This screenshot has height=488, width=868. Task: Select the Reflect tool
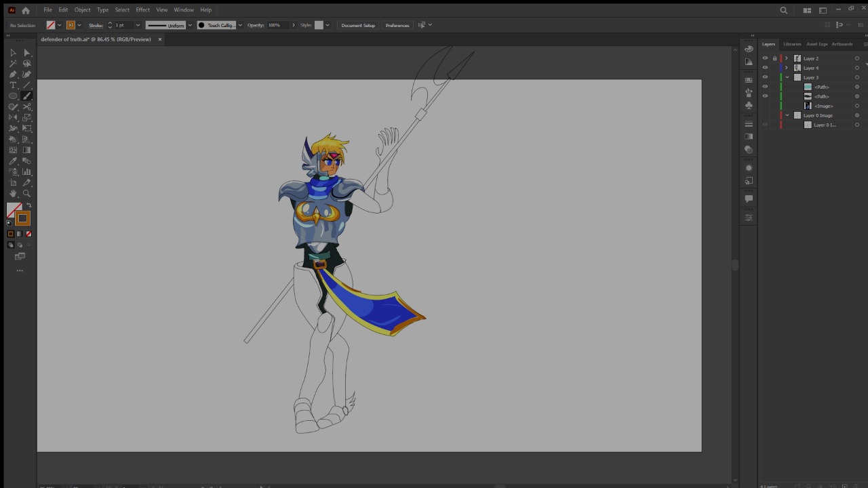tap(13, 118)
